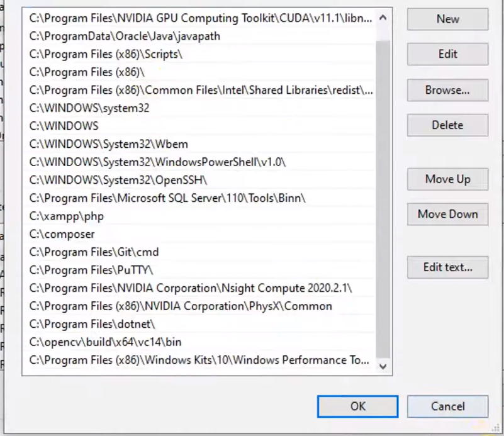Select C:\Program Files (x86)\Scripts\ entry
The image size is (504, 436).
point(199,54)
